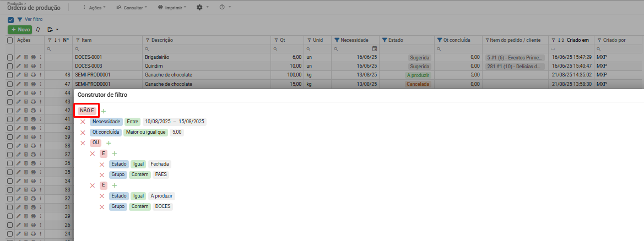Select the DOCES-0001 row checkbox
This screenshot has height=241, width=644.
tap(10, 57)
